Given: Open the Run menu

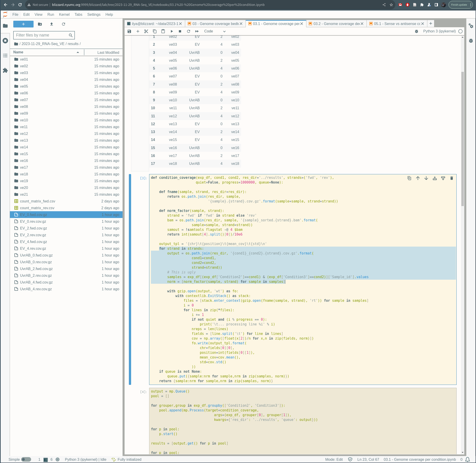Looking at the screenshot, I should coord(50,14).
